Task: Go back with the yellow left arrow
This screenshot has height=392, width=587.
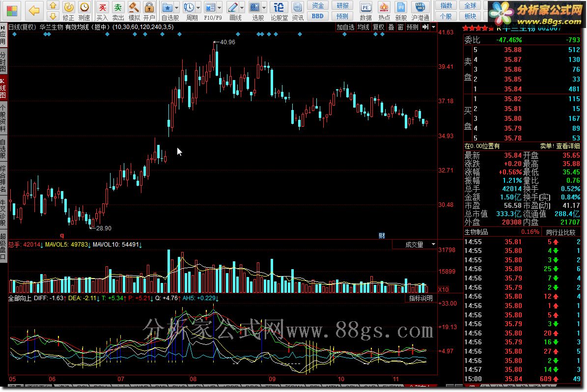Action: tap(34, 10)
